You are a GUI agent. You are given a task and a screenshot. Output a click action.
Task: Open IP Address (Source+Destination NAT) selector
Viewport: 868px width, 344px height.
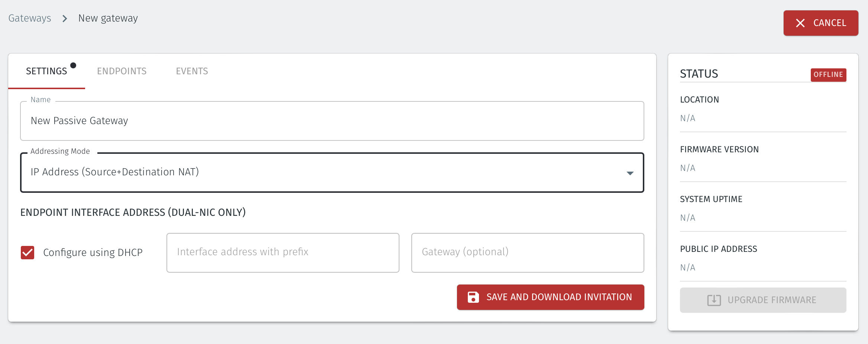332,173
